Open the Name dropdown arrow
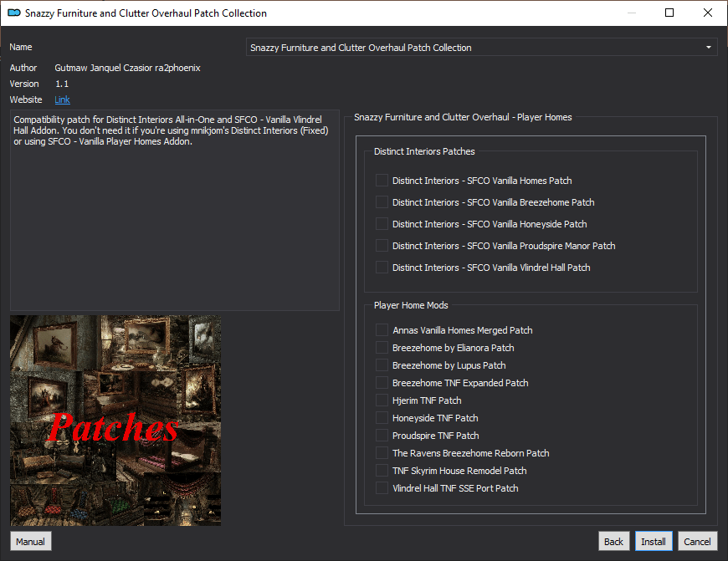This screenshot has width=728, height=561. tap(709, 48)
